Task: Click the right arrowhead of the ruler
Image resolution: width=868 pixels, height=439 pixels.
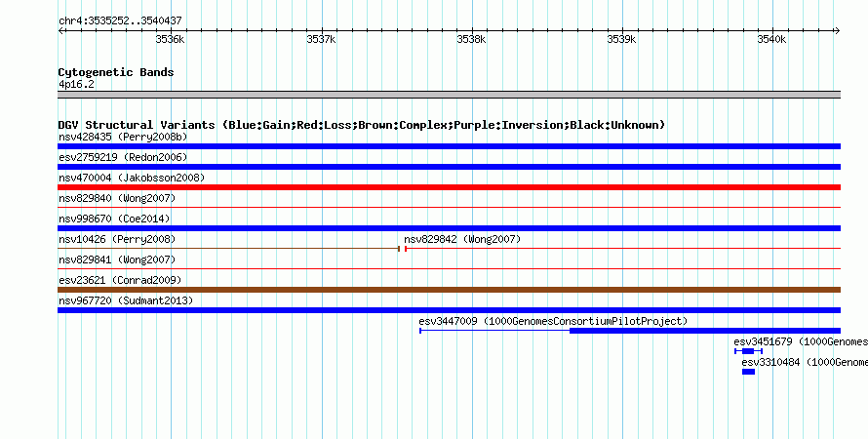Action: [838, 31]
